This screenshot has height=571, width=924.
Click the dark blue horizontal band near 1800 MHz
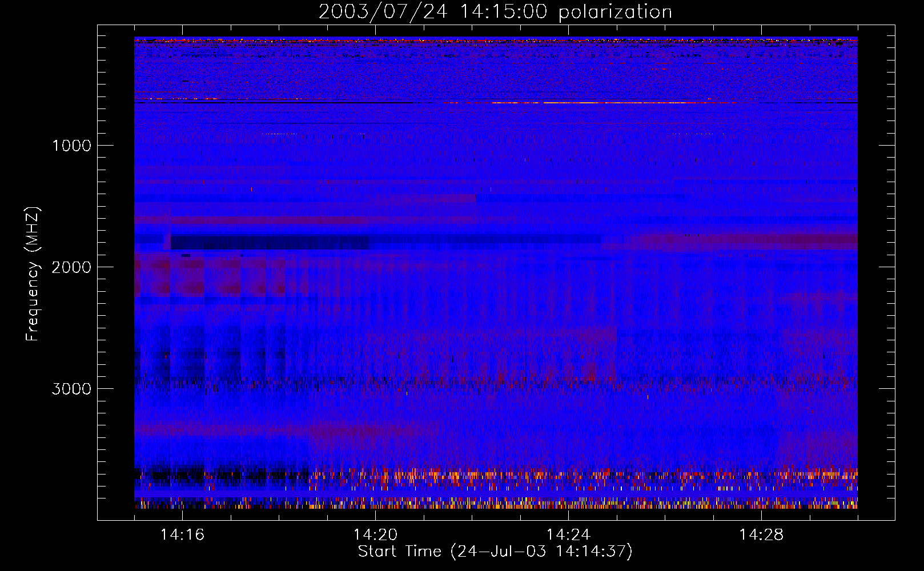[270, 242]
